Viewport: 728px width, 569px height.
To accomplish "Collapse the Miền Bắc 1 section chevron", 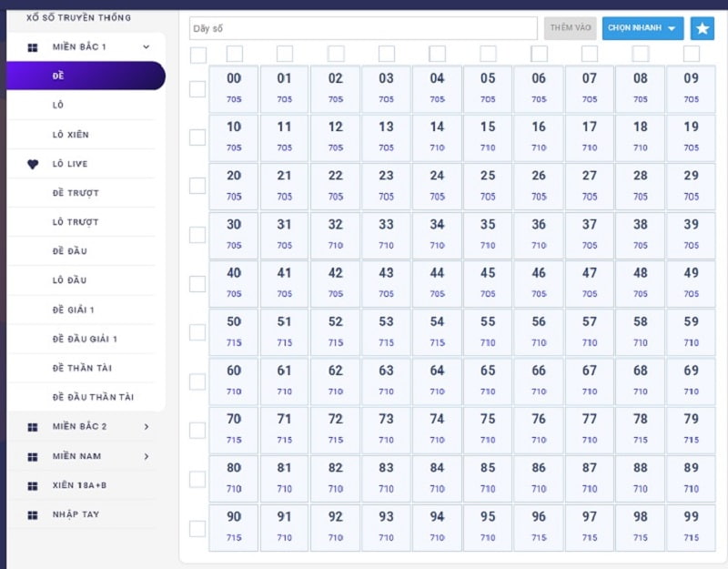I will click(147, 47).
